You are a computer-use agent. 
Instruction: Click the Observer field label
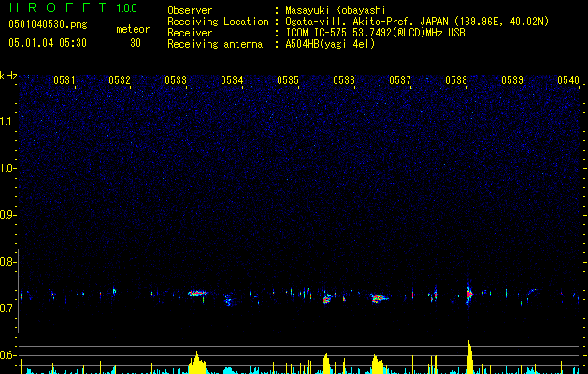[190, 10]
